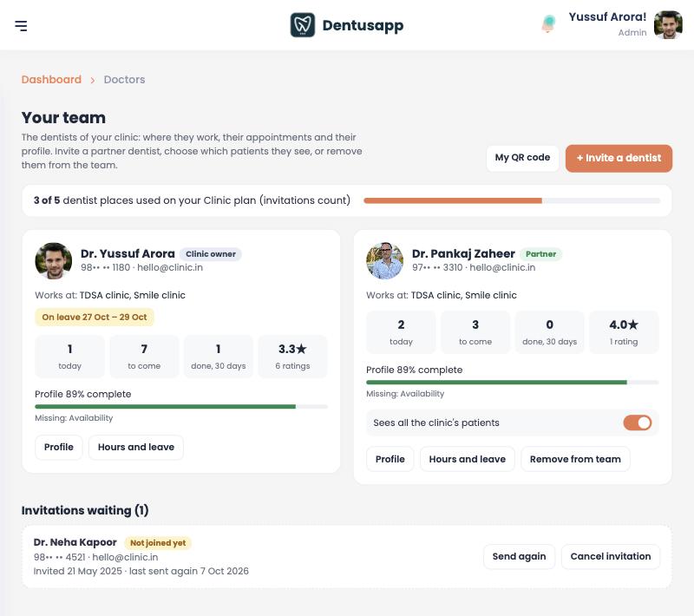Screen dimensions: 694x616
Task: Open Dr. Yussuf Arora's Profile
Action: (x=59, y=448)
